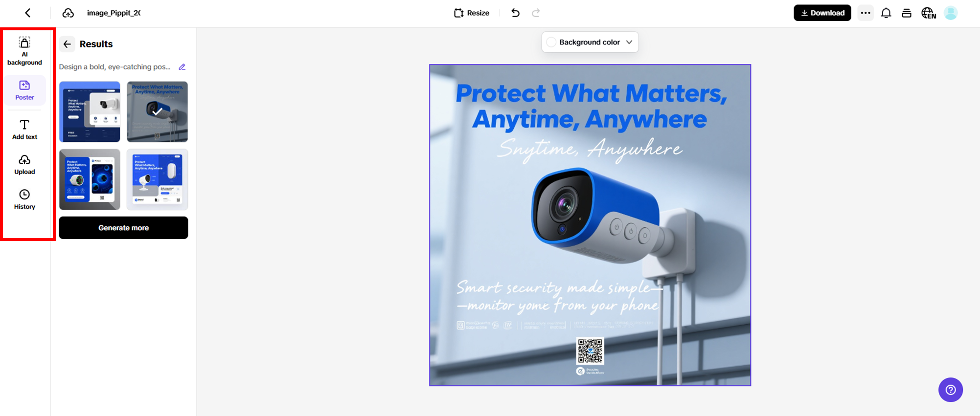The image size is (980, 416).
Task: Click the Generate more button
Action: tap(123, 228)
